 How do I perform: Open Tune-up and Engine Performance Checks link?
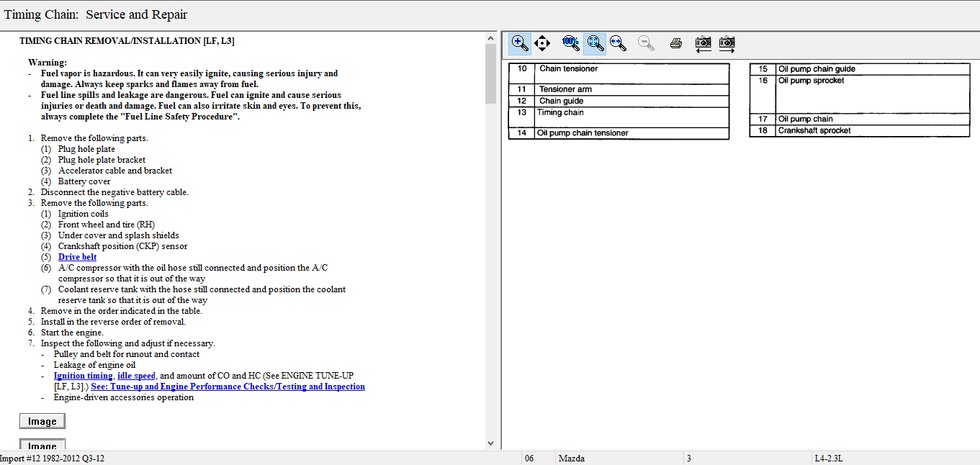[x=228, y=387]
